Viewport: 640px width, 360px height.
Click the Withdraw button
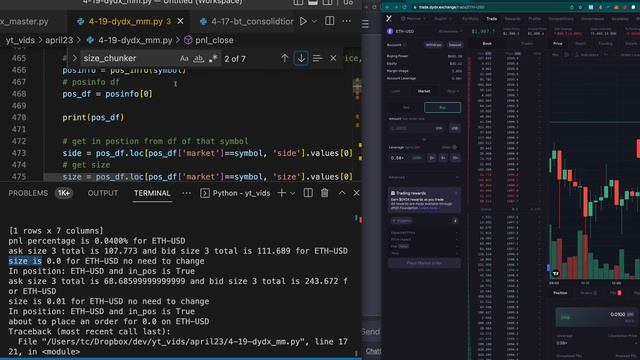(433, 45)
